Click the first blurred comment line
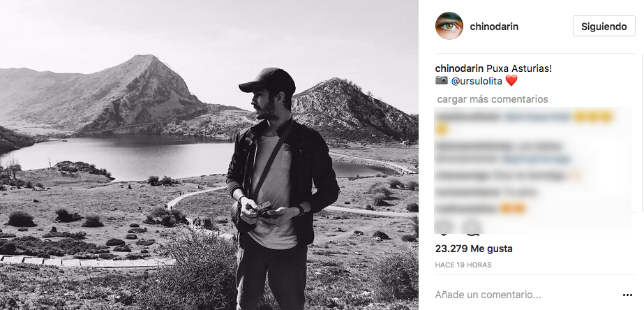 [x=524, y=117]
